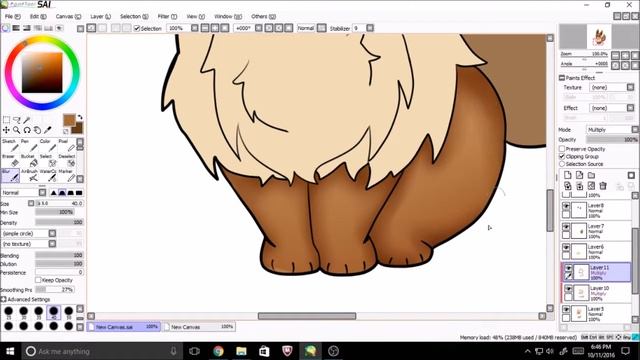Select the Lasso tool
Image resolution: width=640 pixels, height=360 pixels.
click(17, 120)
